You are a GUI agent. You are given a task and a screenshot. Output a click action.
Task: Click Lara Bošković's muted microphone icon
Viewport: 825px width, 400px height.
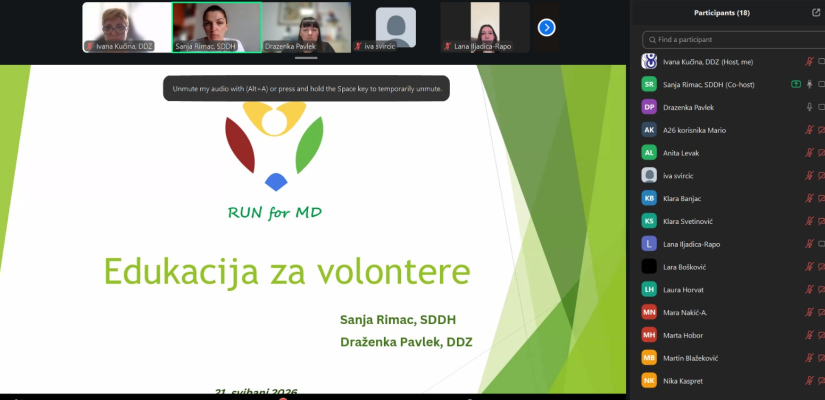[x=809, y=267]
